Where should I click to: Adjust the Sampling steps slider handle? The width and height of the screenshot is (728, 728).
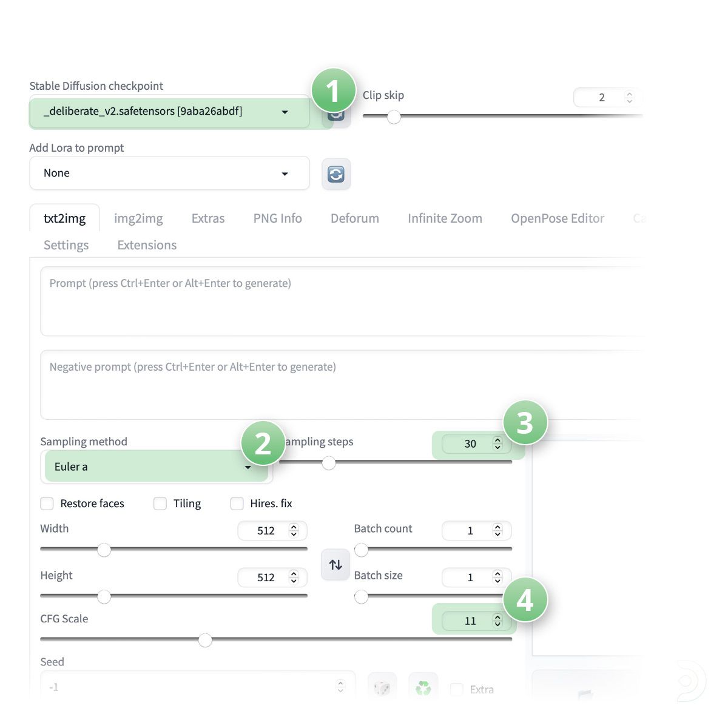[329, 463]
